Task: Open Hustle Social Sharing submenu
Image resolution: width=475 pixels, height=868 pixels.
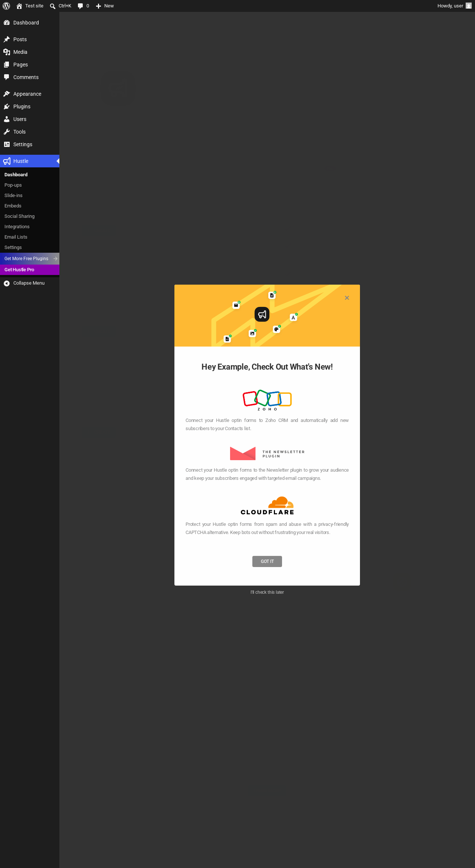Action: click(30, 216)
